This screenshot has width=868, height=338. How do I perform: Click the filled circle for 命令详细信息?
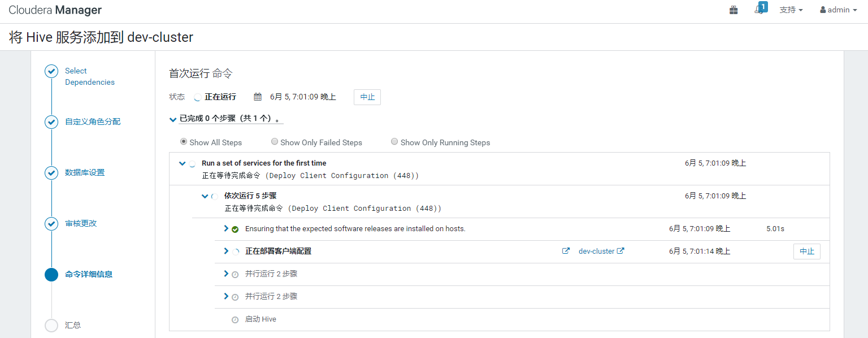(51, 275)
